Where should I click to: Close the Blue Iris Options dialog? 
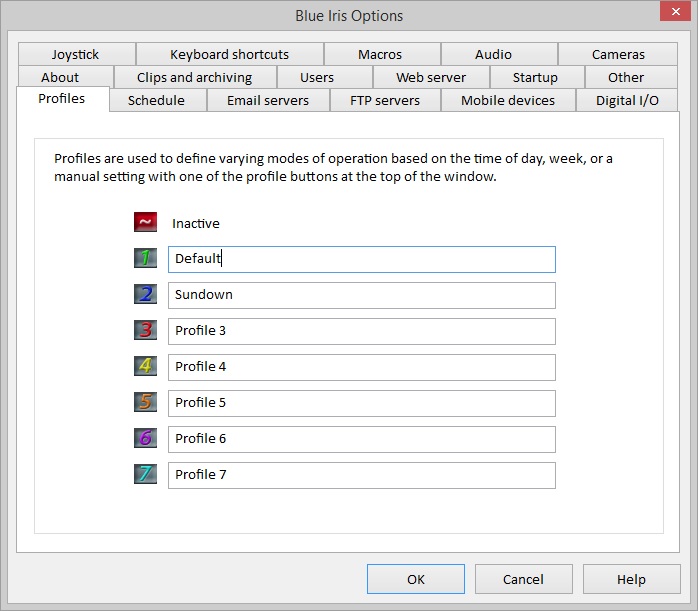[x=675, y=12]
